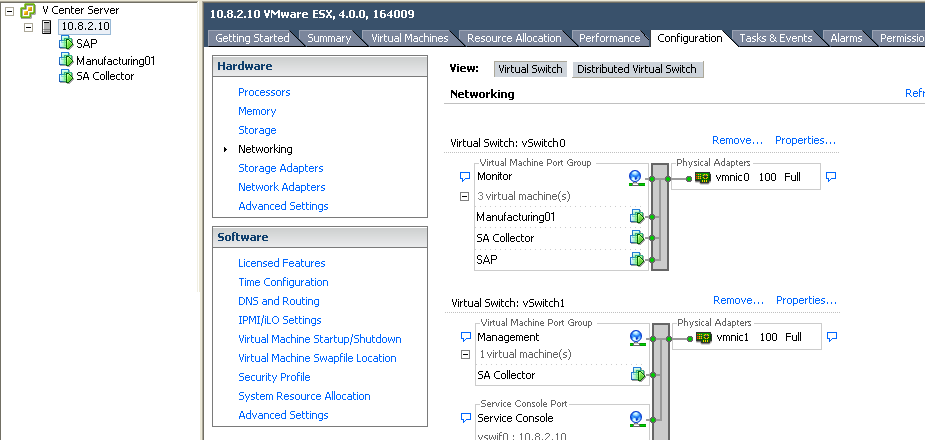The image size is (925, 440).
Task: Select SA Collector in the inventory tree
Action: coord(105,76)
